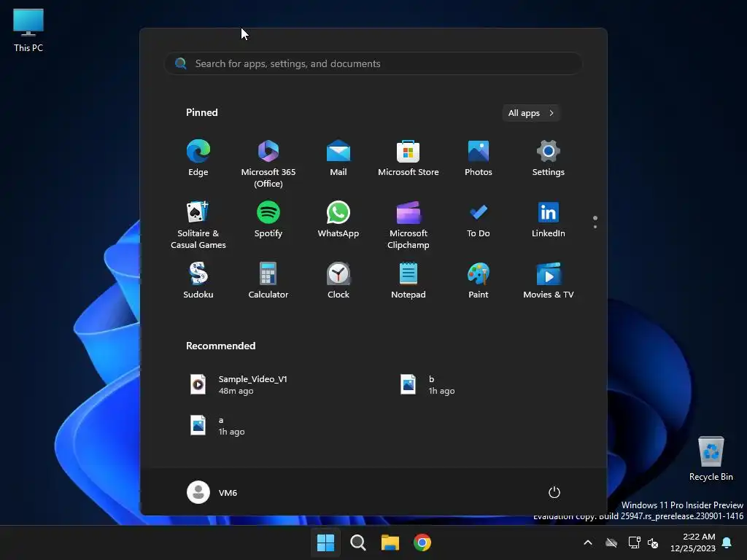Start Solitaire & Casual Games
747x560 pixels.
(x=198, y=225)
